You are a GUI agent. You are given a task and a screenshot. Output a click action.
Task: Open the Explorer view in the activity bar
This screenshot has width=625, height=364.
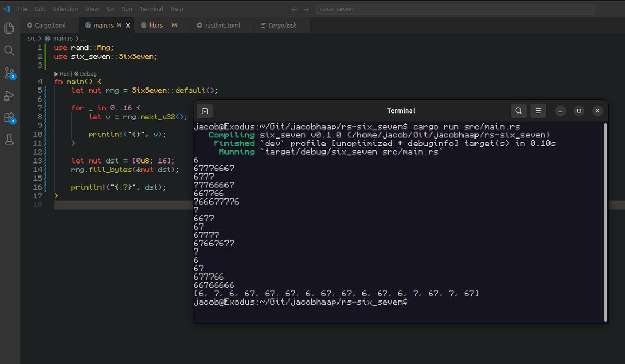[9, 28]
